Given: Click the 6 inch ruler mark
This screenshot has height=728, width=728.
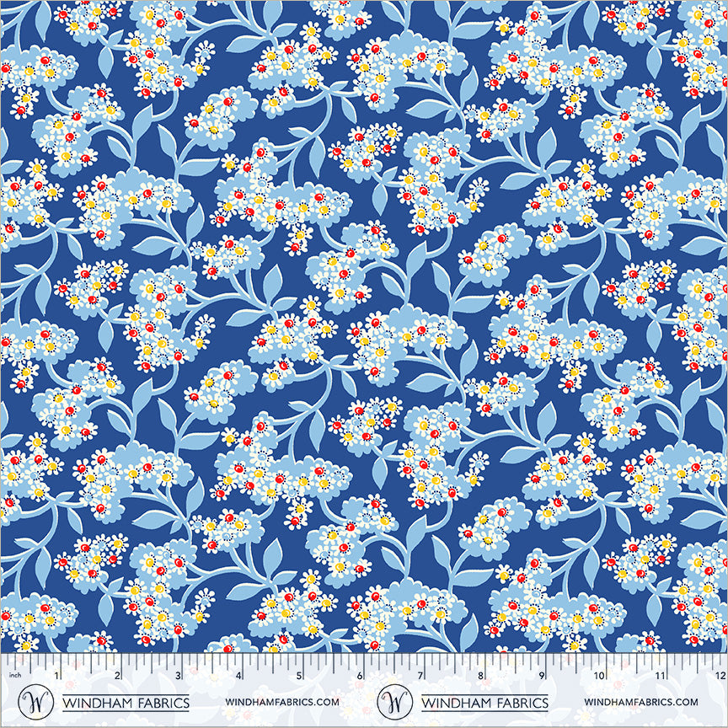Looking at the screenshot, I should (360, 675).
